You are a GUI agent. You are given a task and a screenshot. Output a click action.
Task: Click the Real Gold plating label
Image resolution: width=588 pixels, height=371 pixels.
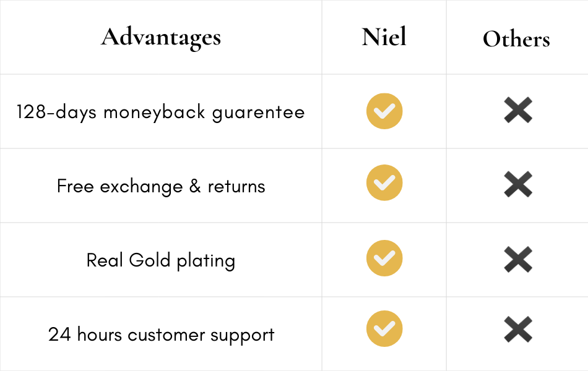point(161,261)
